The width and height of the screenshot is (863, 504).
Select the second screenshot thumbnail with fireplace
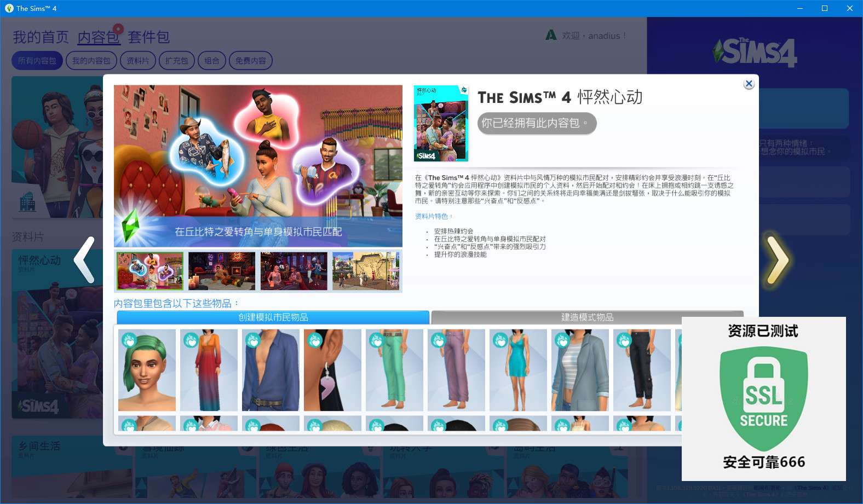point(222,271)
